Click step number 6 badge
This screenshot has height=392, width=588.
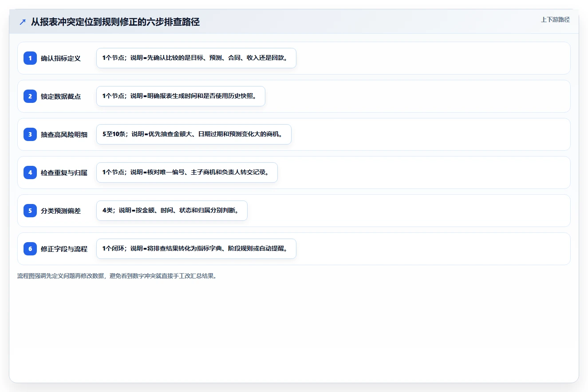click(30, 249)
